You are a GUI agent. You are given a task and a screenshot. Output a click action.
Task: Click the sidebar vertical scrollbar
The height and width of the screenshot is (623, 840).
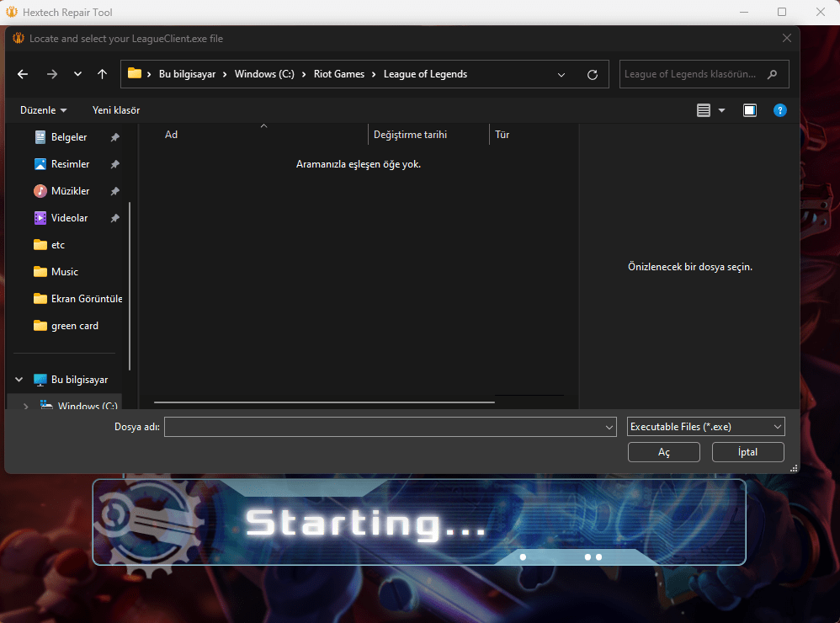click(130, 286)
